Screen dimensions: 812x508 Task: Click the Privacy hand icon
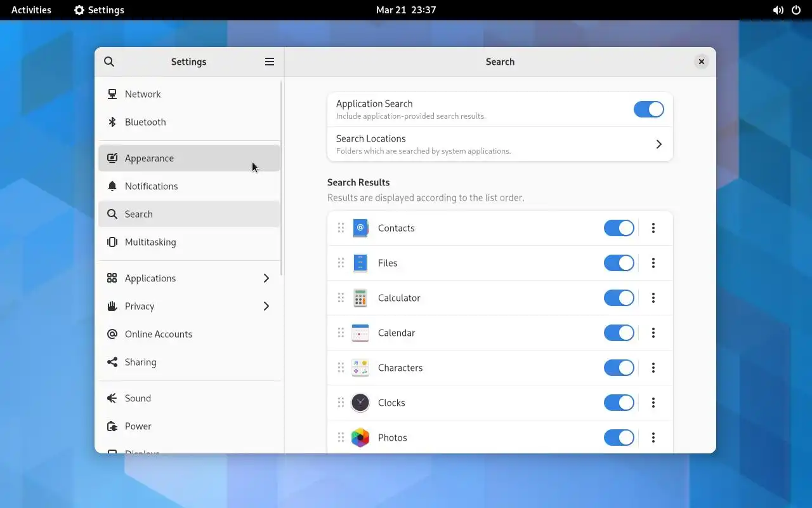coord(112,306)
